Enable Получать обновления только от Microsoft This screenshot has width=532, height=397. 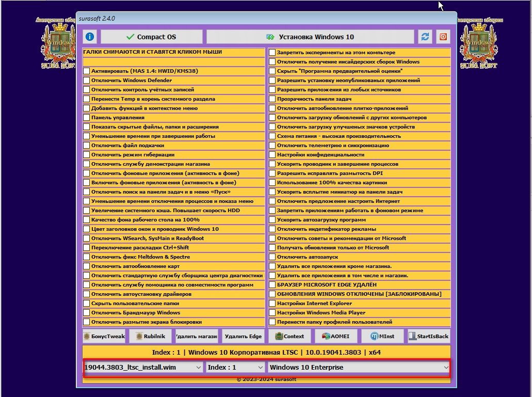(272, 248)
